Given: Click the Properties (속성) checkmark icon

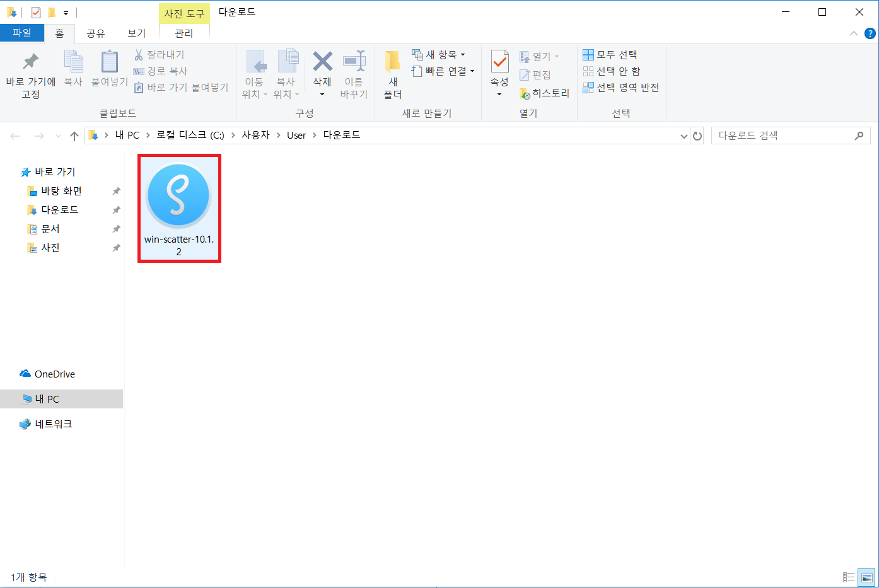Looking at the screenshot, I should pyautogui.click(x=499, y=62).
